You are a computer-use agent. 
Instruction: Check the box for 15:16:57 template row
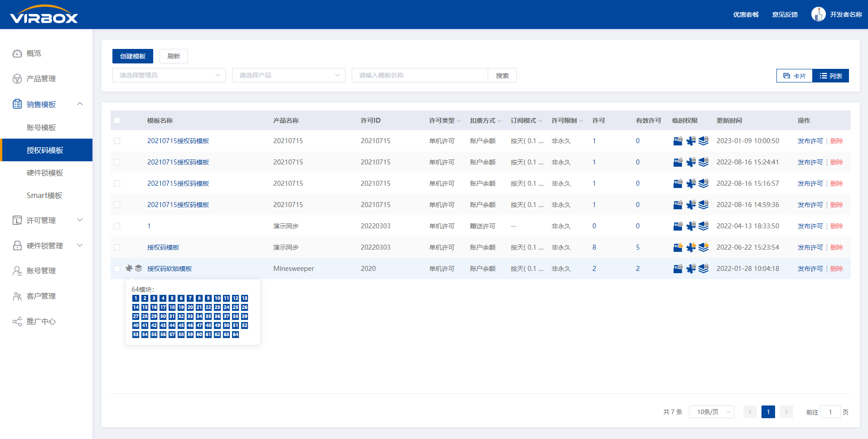click(x=117, y=183)
